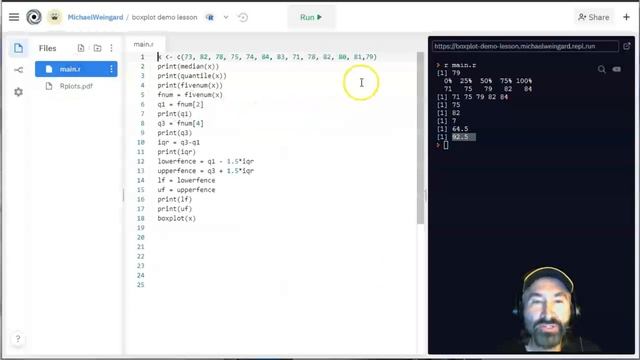The width and height of the screenshot is (640, 360).
Task: Click code line 'lf = lowerfence'
Action: (x=186, y=180)
